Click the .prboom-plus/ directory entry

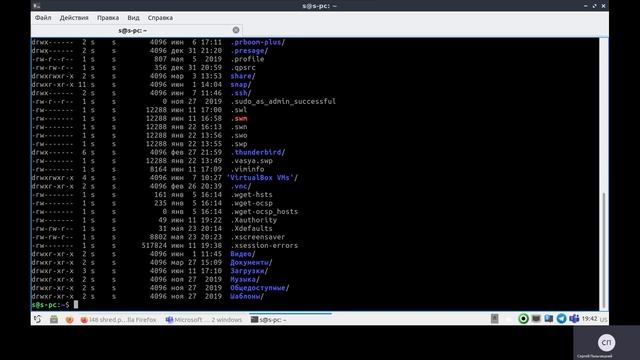tap(258, 42)
